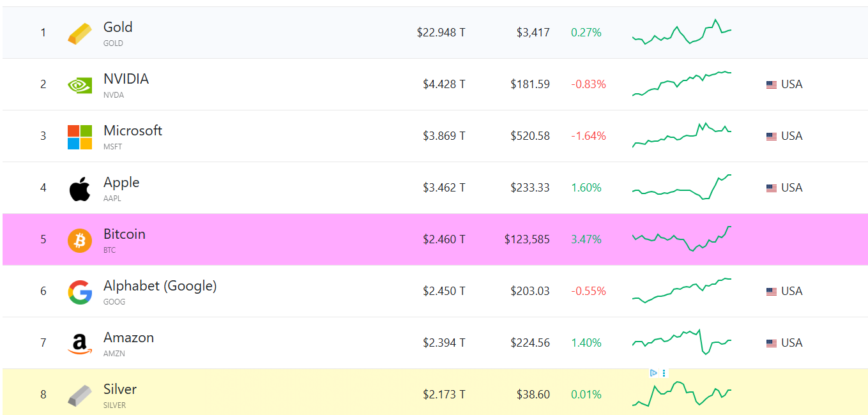Image resolution: width=868 pixels, height=415 pixels.
Task: Click the blue AdChoices triangle icon
Action: (x=653, y=373)
